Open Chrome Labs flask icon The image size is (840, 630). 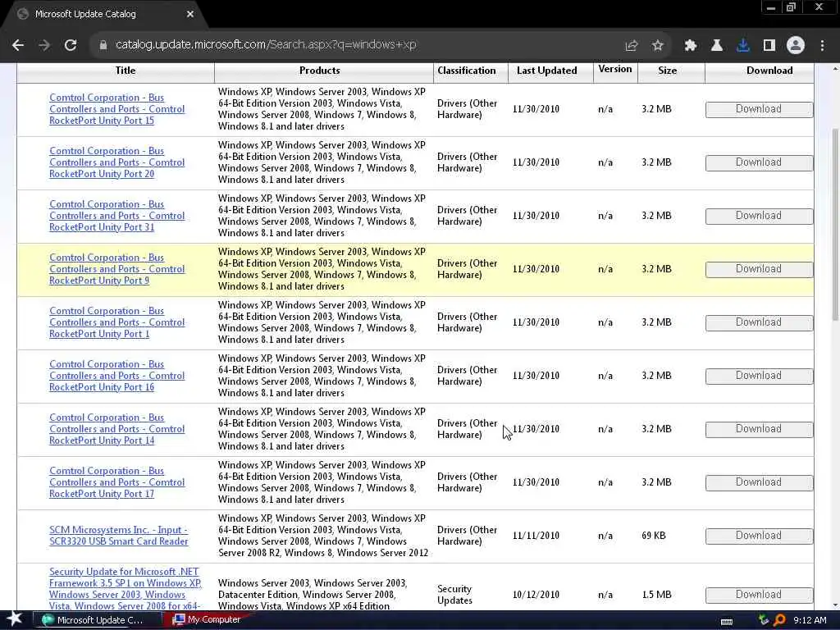[717, 46]
